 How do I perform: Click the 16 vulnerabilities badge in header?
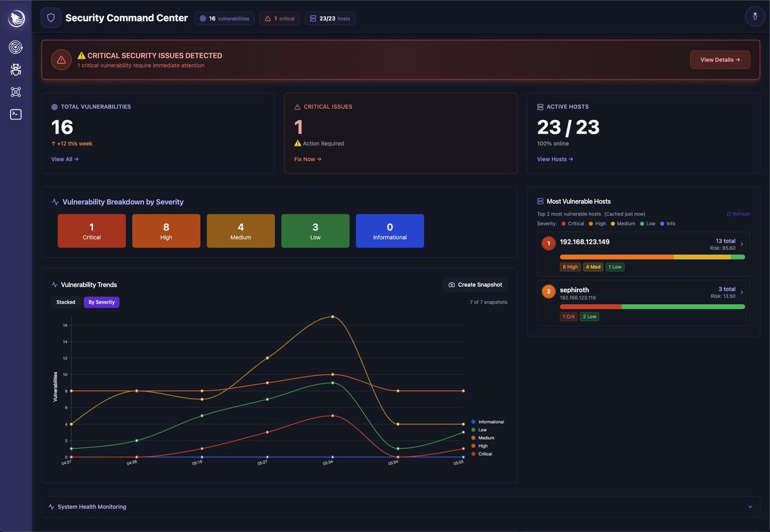(224, 18)
